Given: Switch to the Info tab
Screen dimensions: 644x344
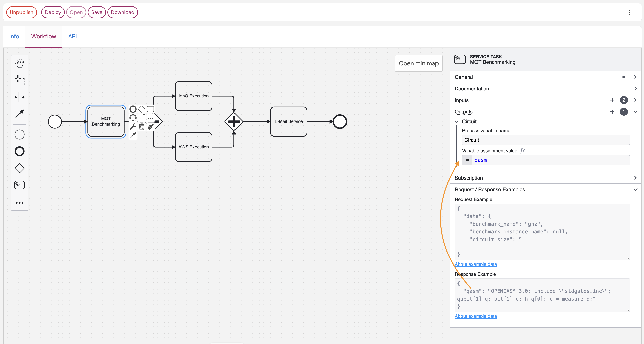Looking at the screenshot, I should point(14,37).
